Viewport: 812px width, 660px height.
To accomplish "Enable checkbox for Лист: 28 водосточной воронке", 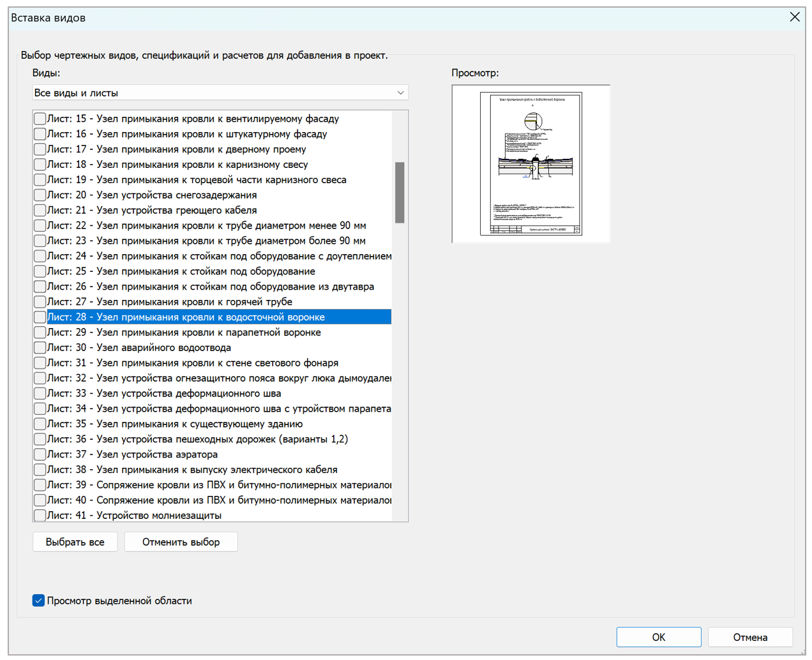I will [x=40, y=317].
